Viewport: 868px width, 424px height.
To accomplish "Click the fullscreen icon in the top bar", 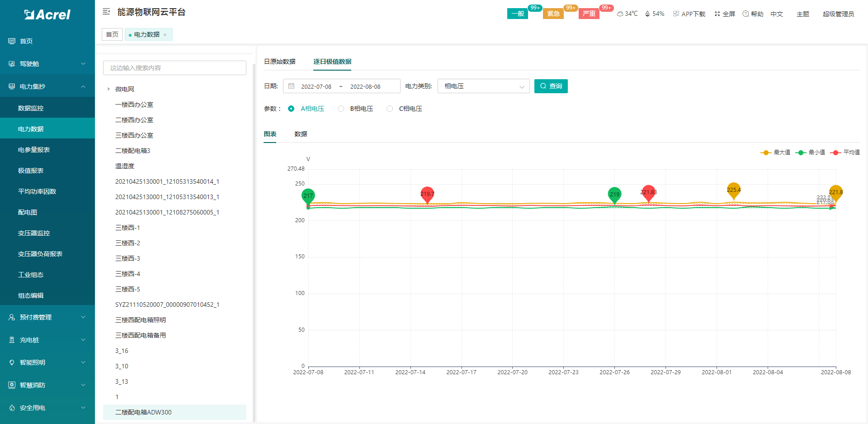I will pos(717,14).
